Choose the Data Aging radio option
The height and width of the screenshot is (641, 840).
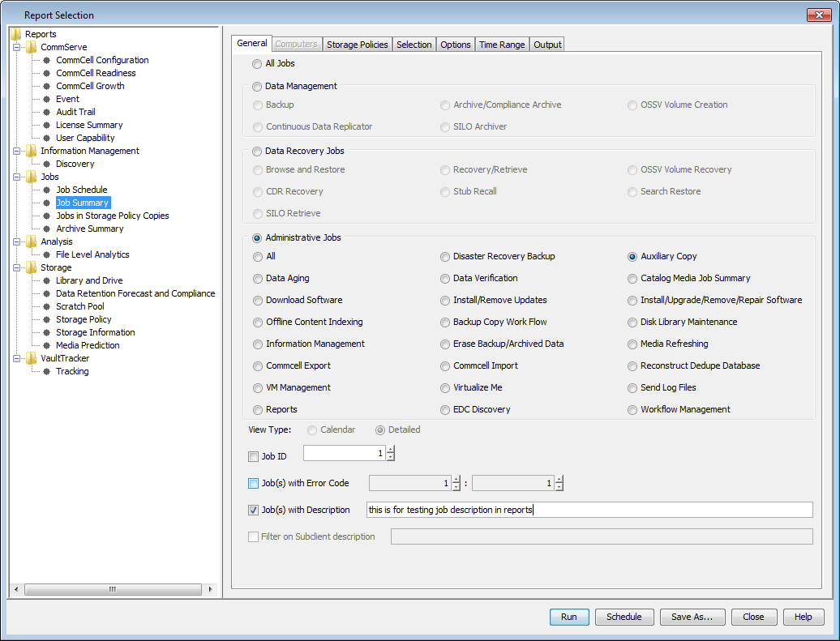click(x=258, y=279)
